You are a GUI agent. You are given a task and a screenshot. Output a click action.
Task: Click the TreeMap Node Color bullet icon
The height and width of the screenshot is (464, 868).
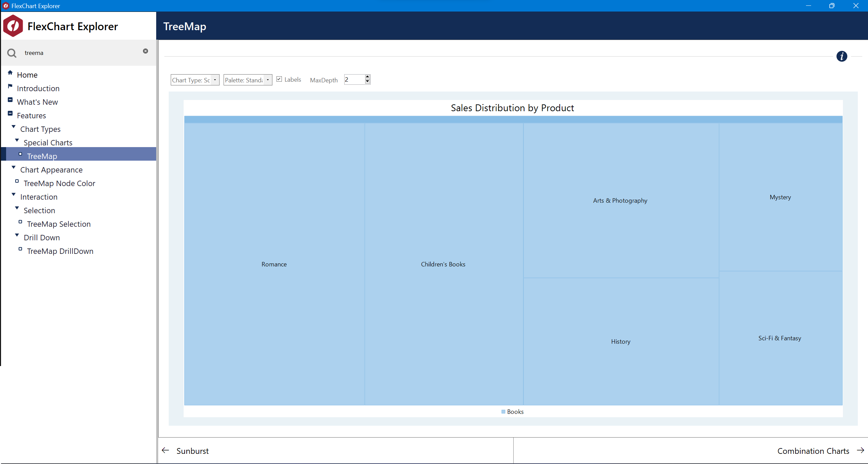tap(17, 181)
